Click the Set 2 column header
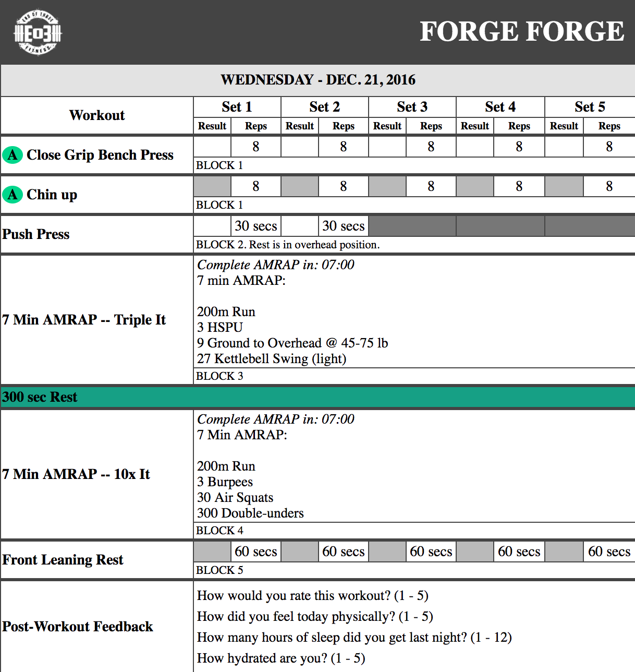The width and height of the screenshot is (635, 672). (324, 107)
